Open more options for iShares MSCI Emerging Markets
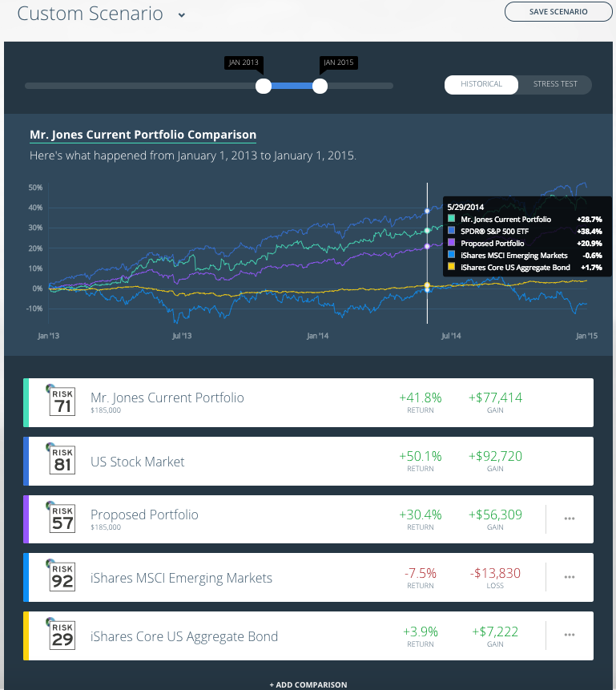The height and width of the screenshot is (690, 616). (x=570, y=577)
